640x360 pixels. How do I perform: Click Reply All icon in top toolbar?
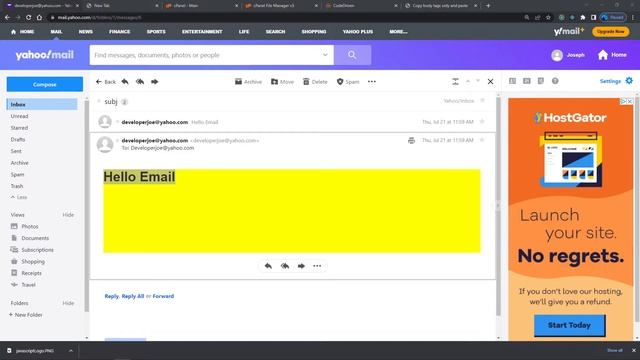(140, 82)
